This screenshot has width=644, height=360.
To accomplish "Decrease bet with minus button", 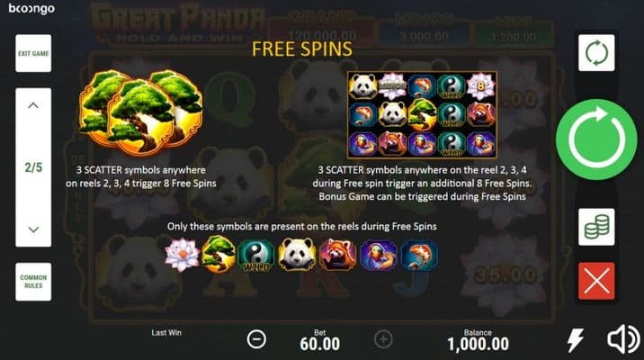I will point(256,339).
